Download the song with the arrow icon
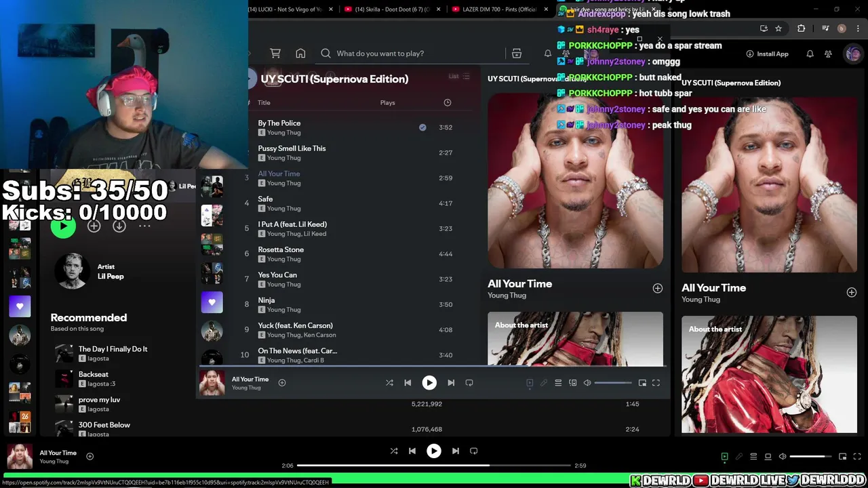Screen dimensions: 868x488 point(119,226)
